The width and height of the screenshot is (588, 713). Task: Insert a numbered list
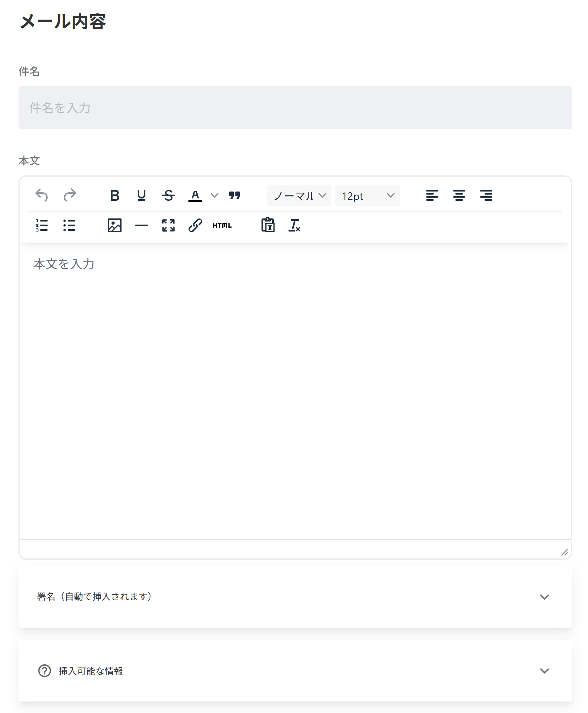coord(42,225)
